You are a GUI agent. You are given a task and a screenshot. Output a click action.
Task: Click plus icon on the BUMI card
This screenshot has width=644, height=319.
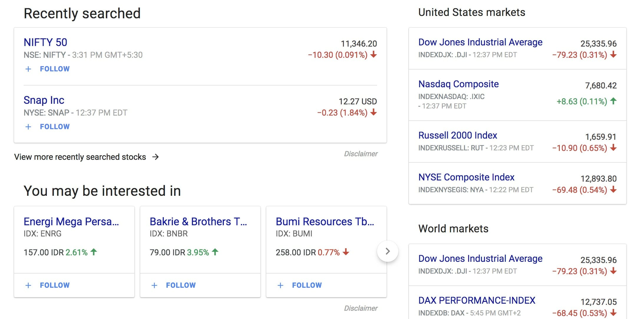point(280,285)
